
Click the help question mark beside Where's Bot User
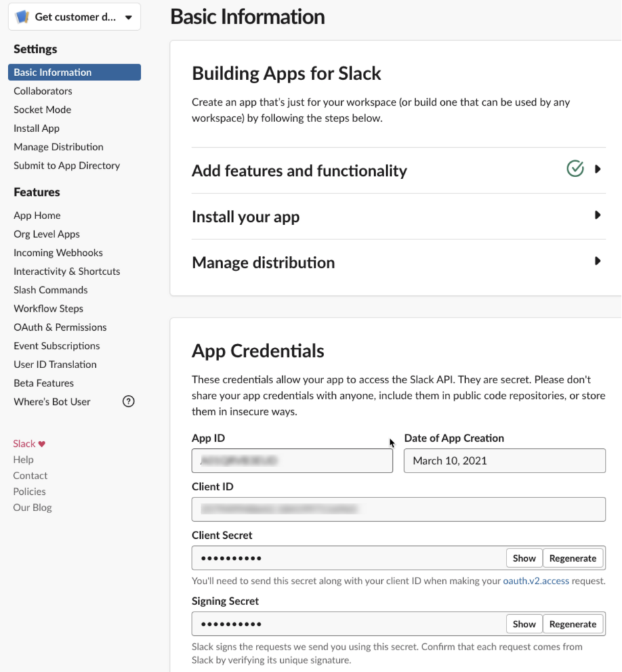point(129,401)
